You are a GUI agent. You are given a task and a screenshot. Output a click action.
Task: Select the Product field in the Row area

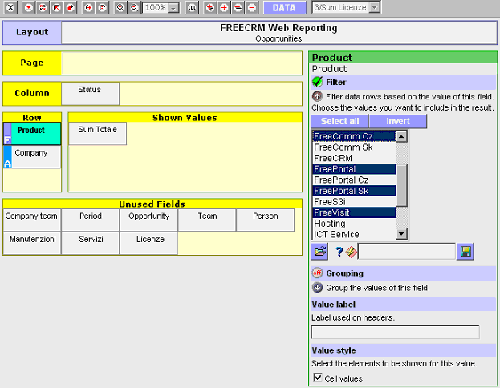36,134
